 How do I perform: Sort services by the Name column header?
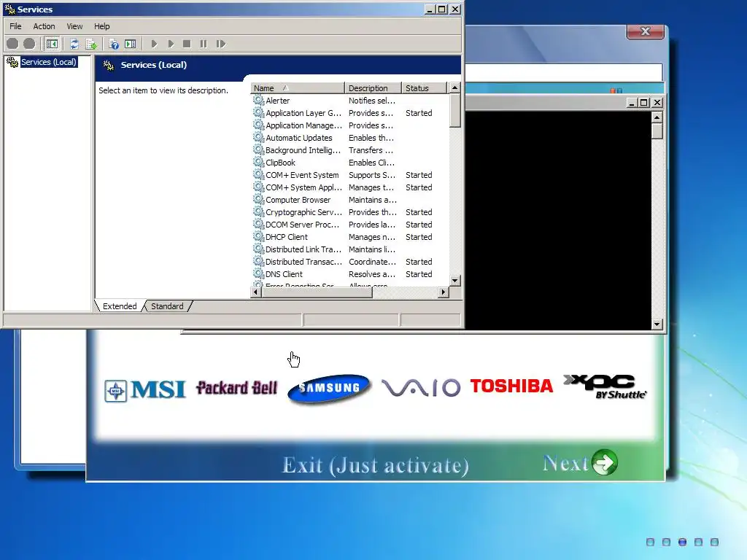(298, 88)
